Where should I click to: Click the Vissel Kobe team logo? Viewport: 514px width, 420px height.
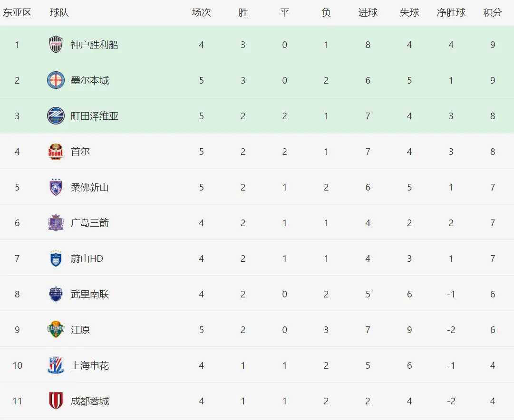[x=56, y=45]
